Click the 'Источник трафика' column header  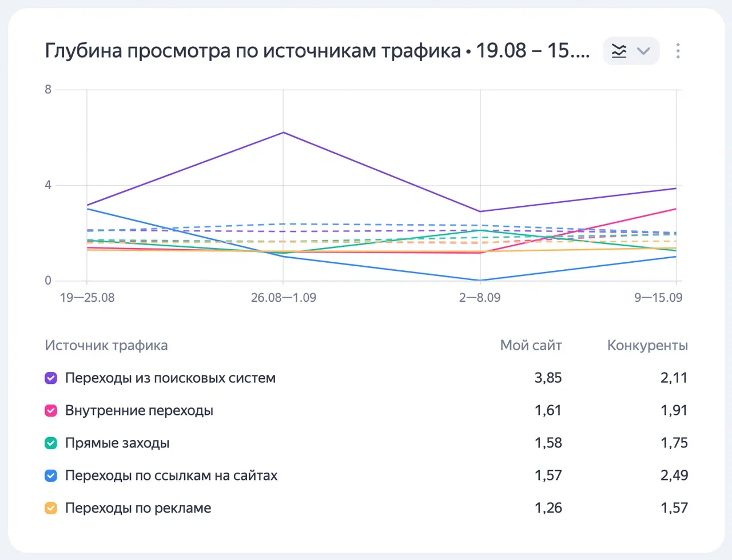click(106, 346)
